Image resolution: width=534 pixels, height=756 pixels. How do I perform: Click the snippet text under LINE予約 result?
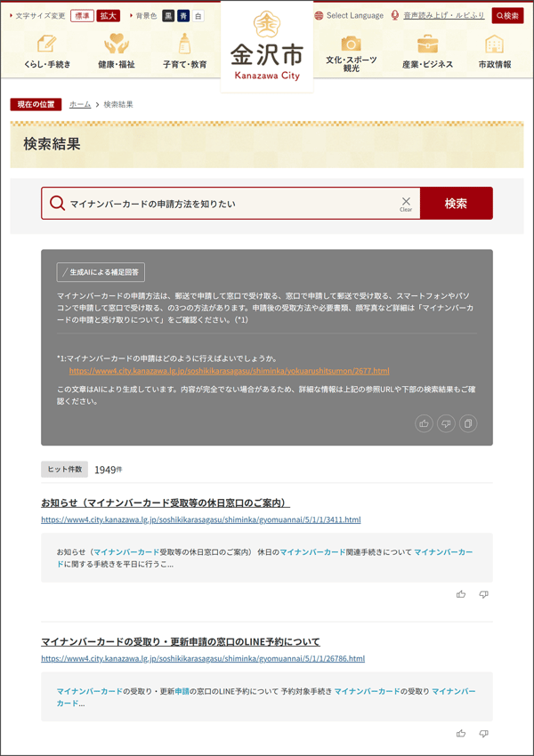266,697
